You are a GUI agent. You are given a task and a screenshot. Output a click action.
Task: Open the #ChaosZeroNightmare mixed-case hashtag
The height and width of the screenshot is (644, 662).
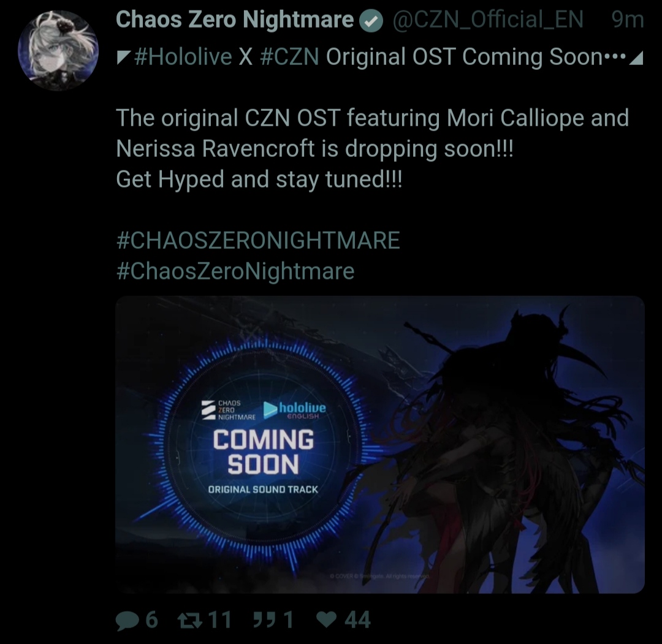235,271
